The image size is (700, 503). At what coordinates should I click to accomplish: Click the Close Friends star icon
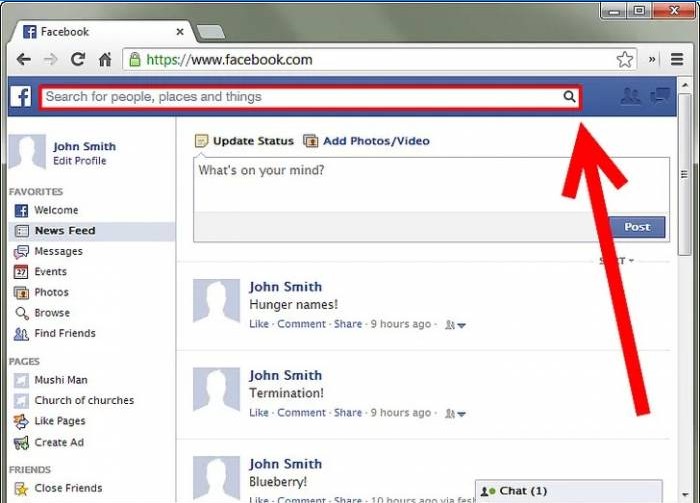click(21, 489)
